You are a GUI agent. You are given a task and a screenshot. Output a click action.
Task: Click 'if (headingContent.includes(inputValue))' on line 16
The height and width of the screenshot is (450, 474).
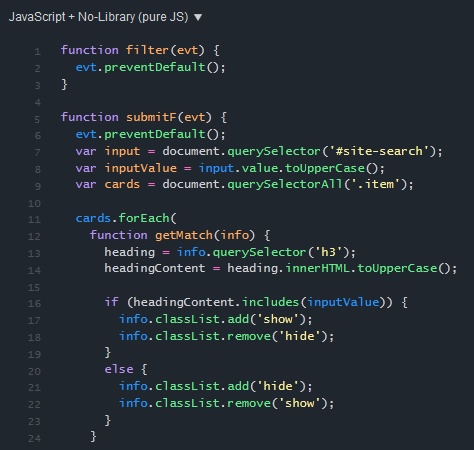249,302
